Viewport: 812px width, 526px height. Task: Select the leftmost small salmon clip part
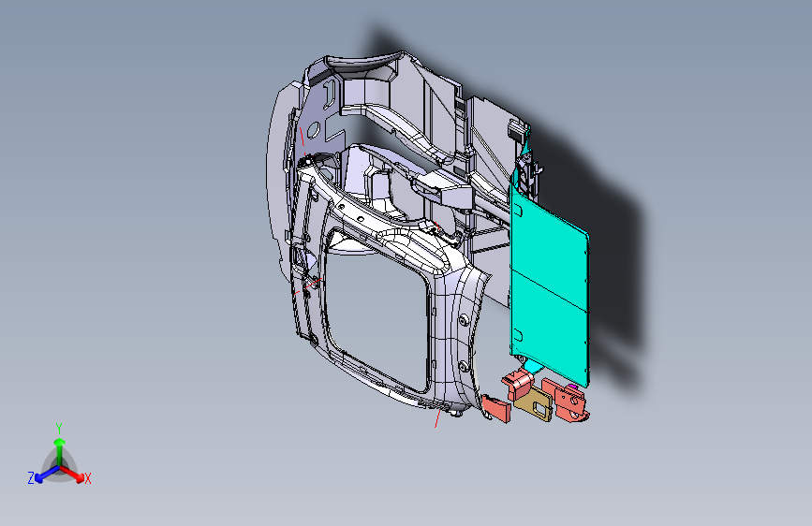[x=496, y=408]
